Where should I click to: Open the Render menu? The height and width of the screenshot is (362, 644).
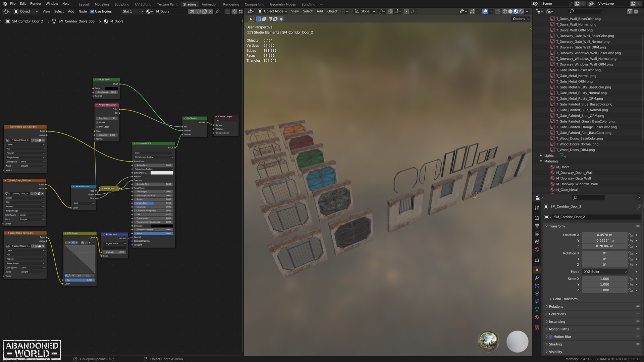coord(36,4)
